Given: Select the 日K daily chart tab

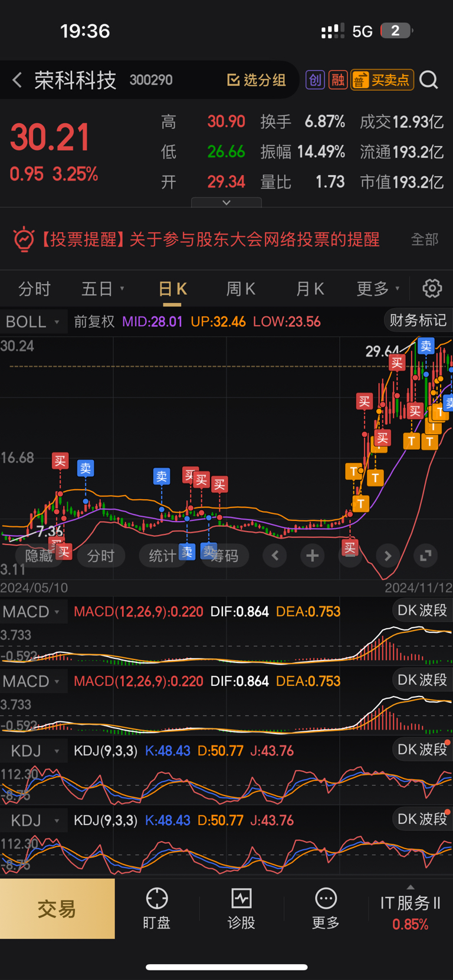Looking at the screenshot, I should pyautogui.click(x=172, y=289).
